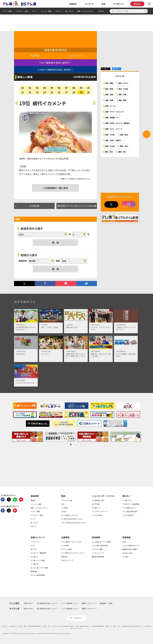The image size is (153, 644).
Task: Filter by genre 食事：ラーメン
Action: (x=109, y=106)
